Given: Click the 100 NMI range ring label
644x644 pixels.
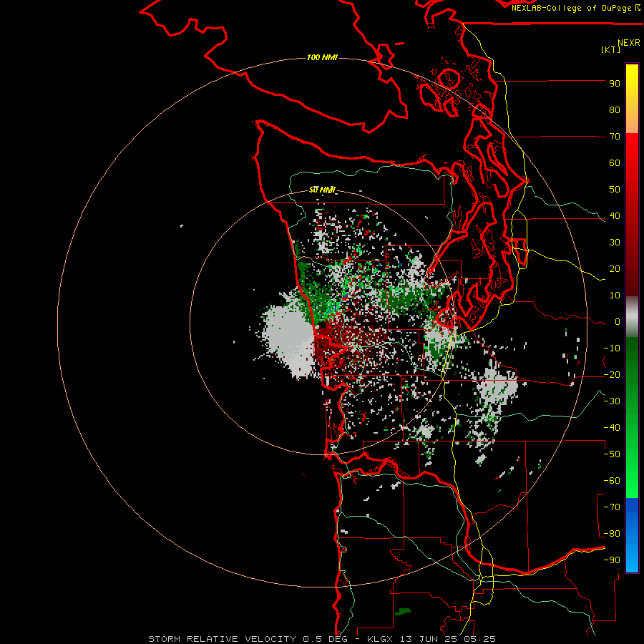Looking at the screenshot, I should [x=322, y=57].
